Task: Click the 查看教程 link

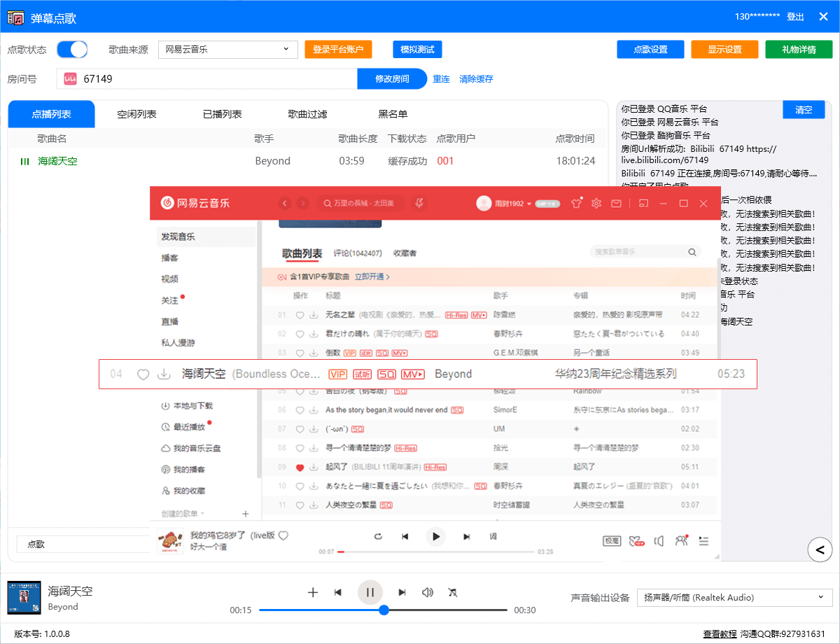Action: [720, 633]
